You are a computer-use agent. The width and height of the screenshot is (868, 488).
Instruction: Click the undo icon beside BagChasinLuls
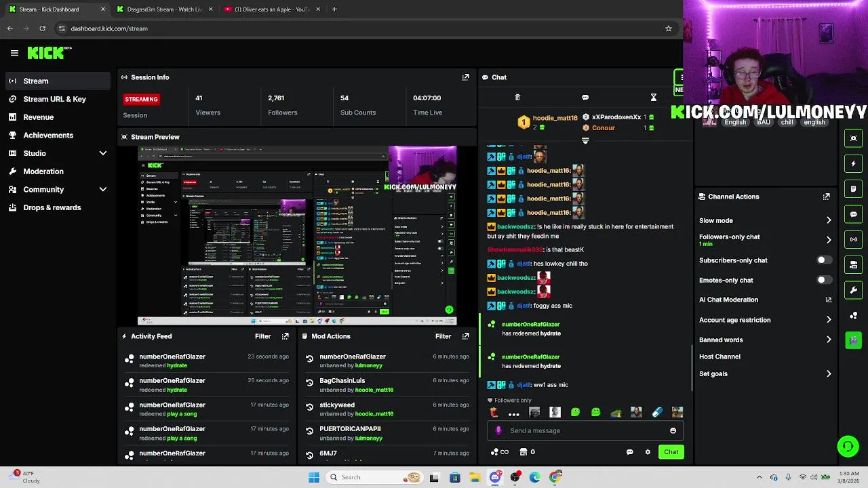click(x=310, y=384)
